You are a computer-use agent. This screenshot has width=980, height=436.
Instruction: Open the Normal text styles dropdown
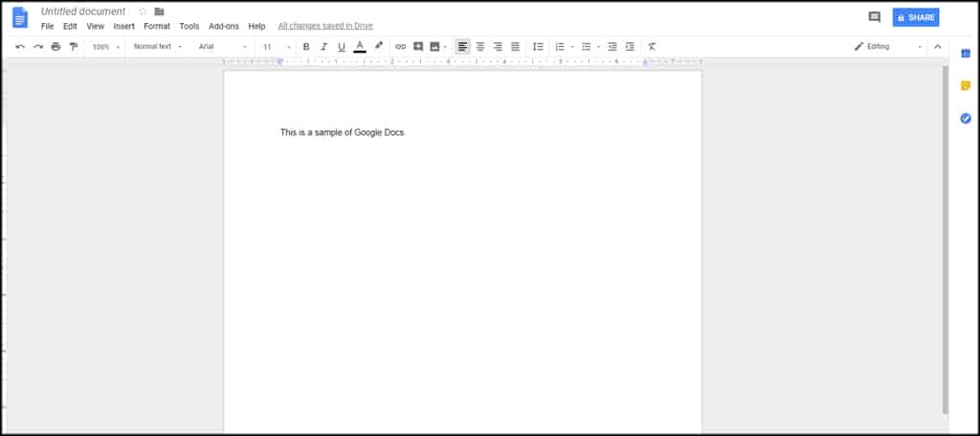tap(158, 46)
